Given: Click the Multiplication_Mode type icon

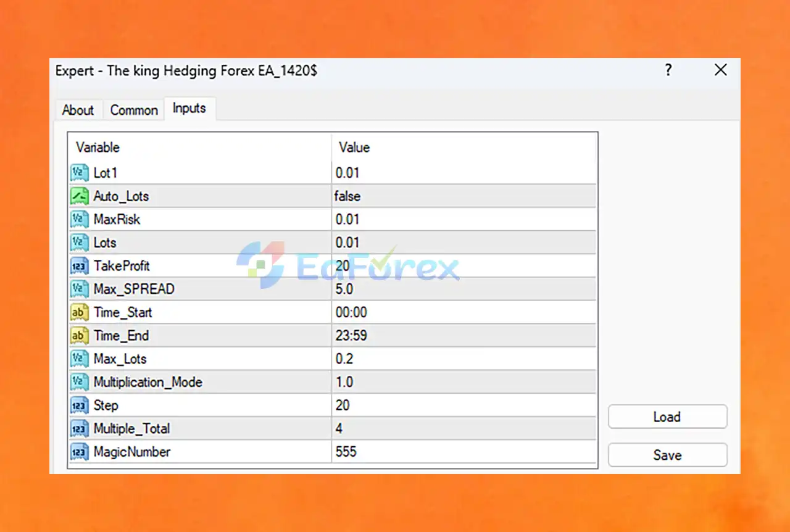Looking at the screenshot, I should pos(80,382).
